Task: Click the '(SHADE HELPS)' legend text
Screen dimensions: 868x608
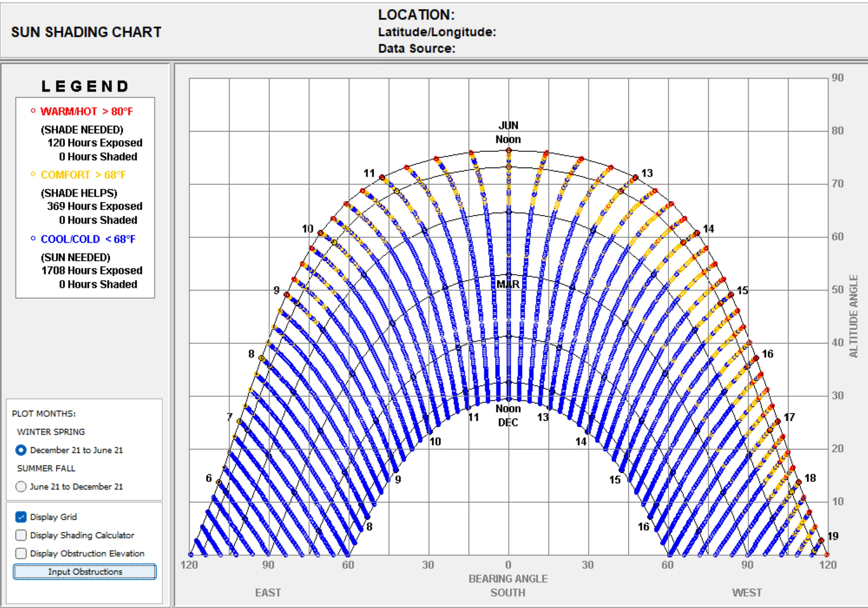Action: point(79,193)
